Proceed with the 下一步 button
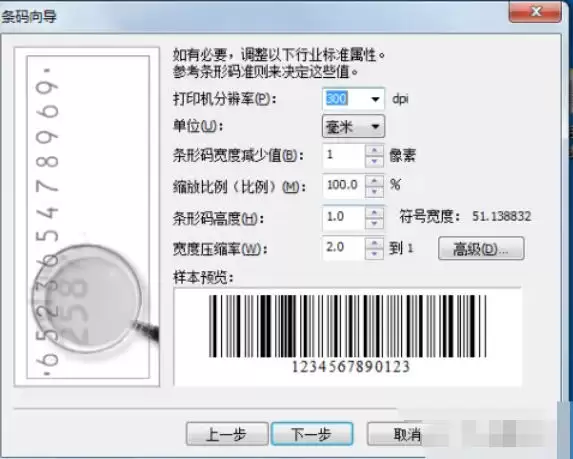Image resolution: width=573 pixels, height=459 pixels. point(312,434)
